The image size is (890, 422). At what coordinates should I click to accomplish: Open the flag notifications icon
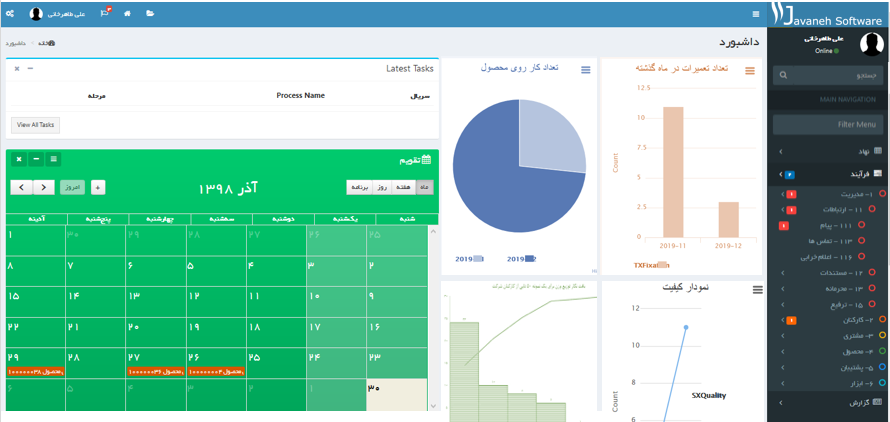click(105, 14)
